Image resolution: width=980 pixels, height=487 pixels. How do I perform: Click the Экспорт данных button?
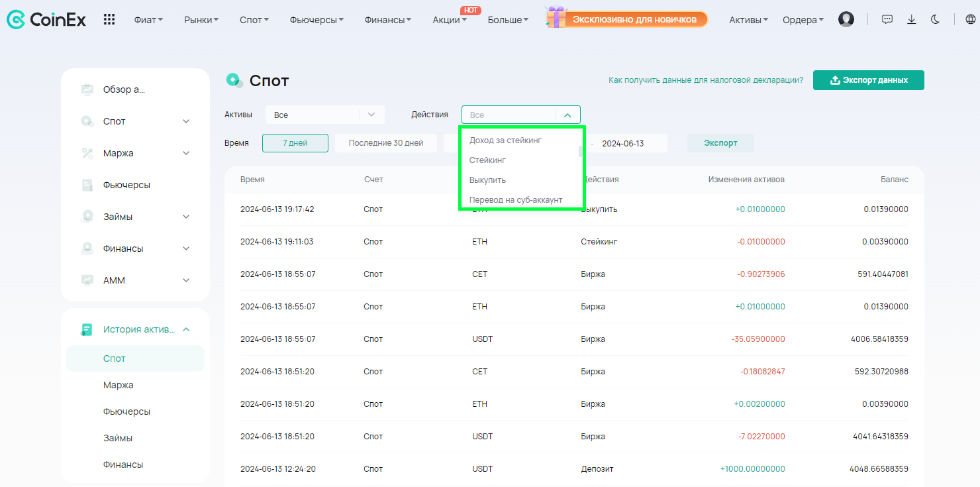click(868, 80)
